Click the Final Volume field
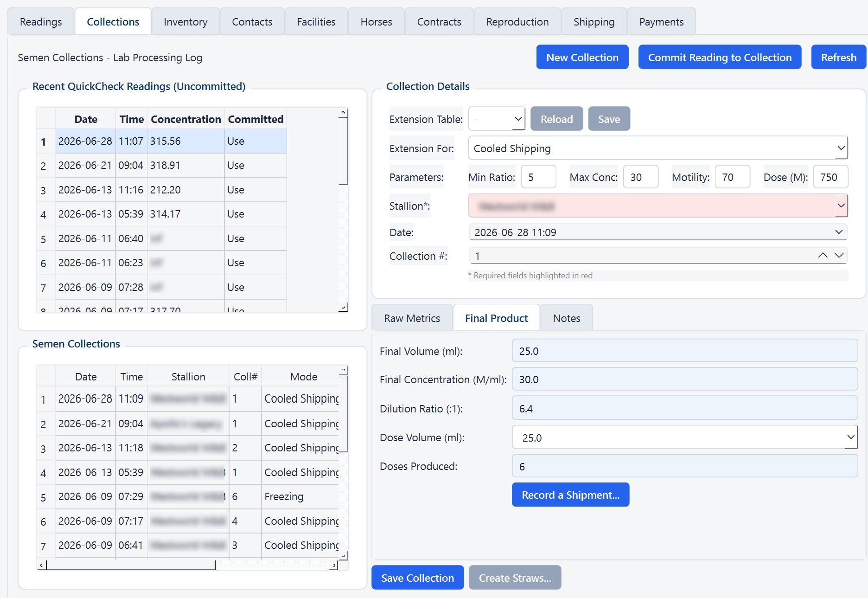The width and height of the screenshot is (868, 598). coord(685,351)
